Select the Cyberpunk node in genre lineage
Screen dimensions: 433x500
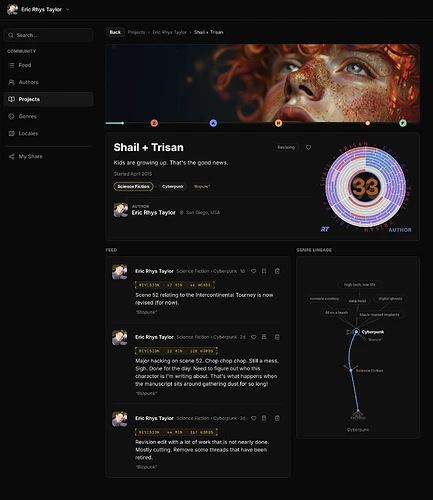pos(356,332)
